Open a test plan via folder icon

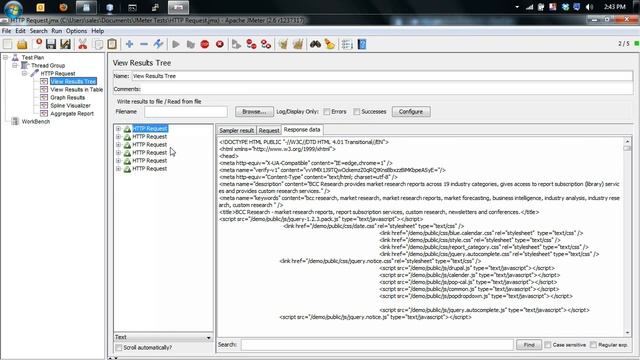(22, 44)
